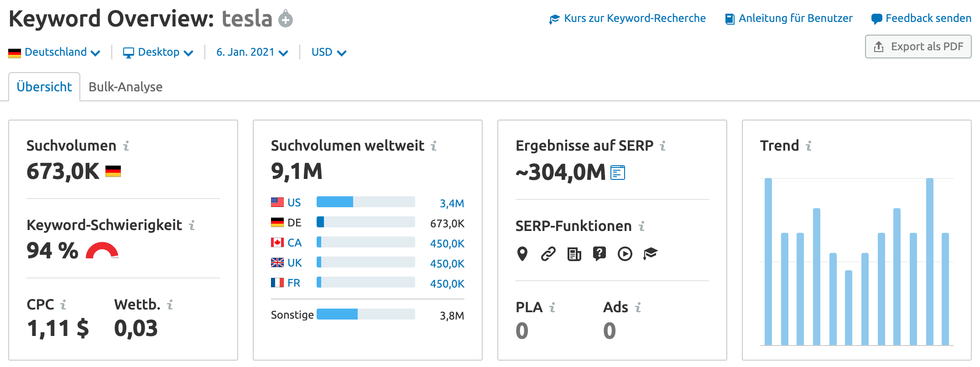The height and width of the screenshot is (367, 980).
Task: Open the USD currency dropdown
Action: pos(329,52)
